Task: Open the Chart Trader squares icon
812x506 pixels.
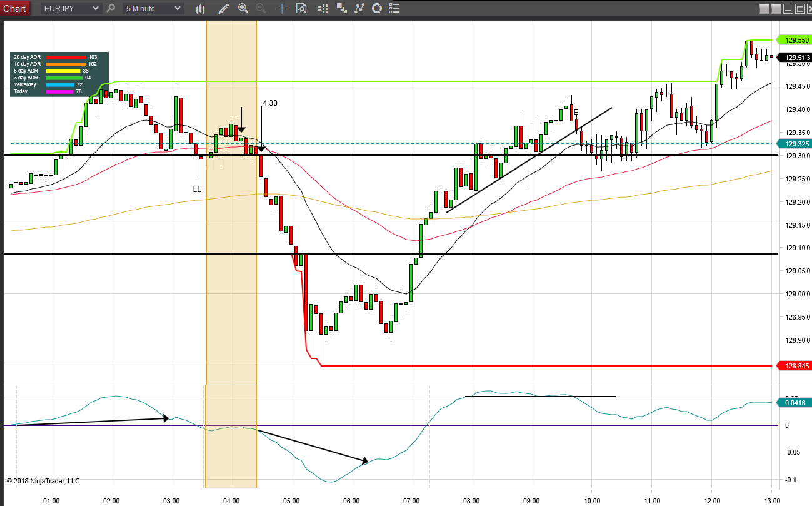Action: 341,9
